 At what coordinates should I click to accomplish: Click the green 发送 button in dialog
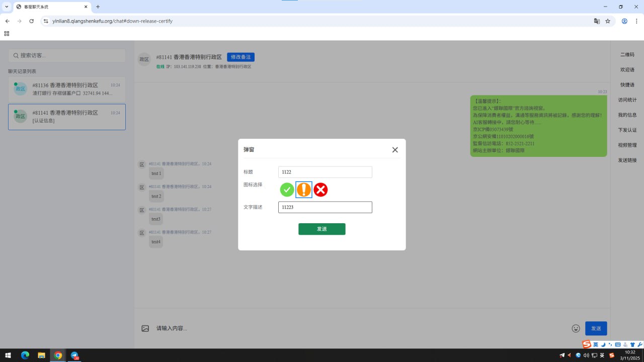[321, 229]
